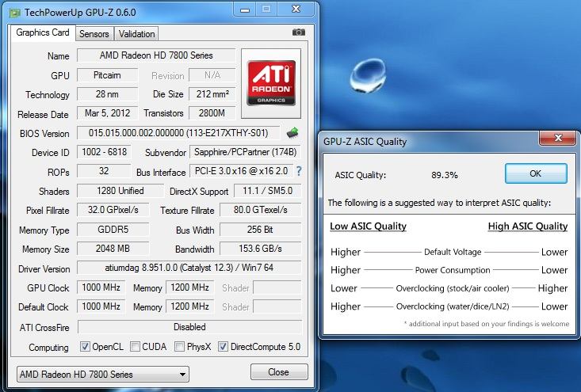Click the High ASIC Quality heading
Viewport: 581px width, 392px height.
tap(528, 226)
